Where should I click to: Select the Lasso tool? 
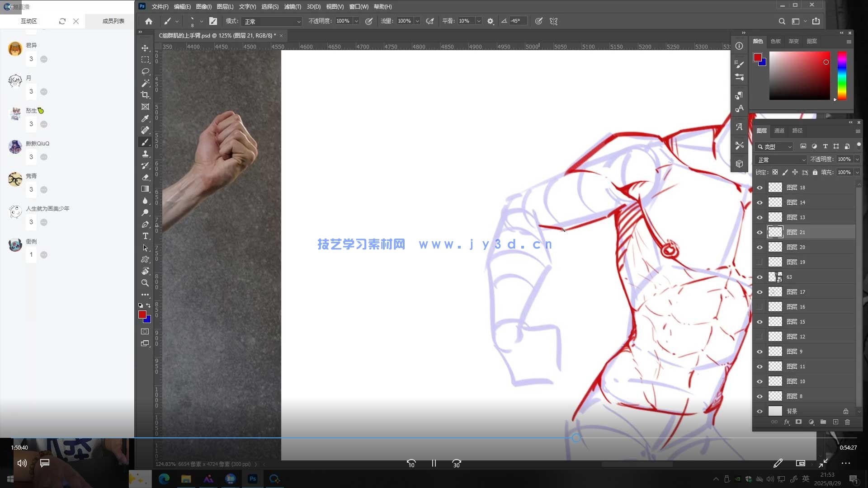click(145, 71)
